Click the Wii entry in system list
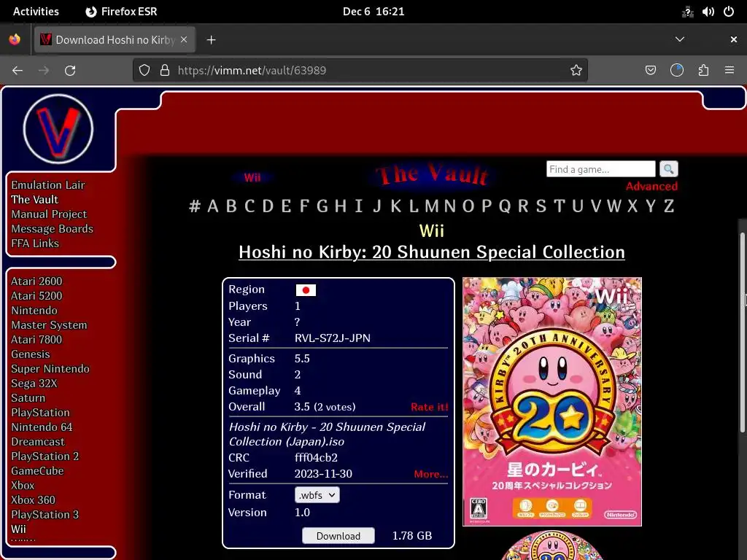The width and height of the screenshot is (747, 560). coord(18,529)
